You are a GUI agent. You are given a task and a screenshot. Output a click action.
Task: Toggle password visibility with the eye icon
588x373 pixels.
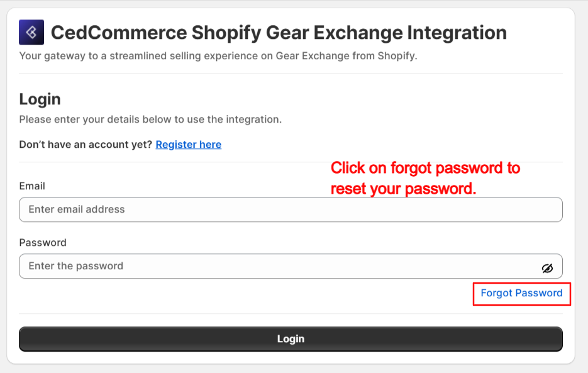547,268
